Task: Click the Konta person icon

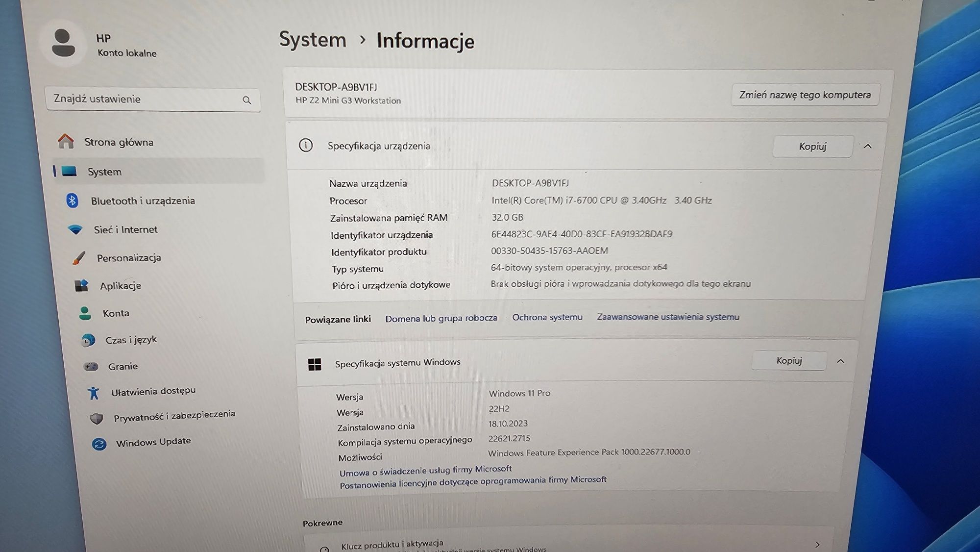Action: (x=85, y=313)
